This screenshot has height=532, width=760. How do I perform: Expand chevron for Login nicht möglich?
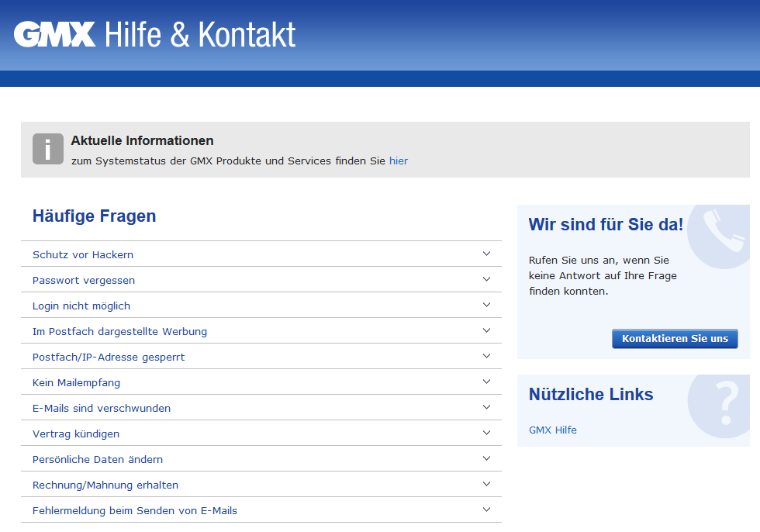tap(487, 305)
